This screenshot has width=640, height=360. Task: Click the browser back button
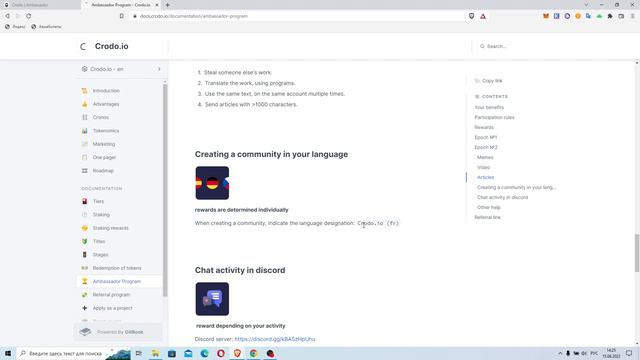point(7,16)
